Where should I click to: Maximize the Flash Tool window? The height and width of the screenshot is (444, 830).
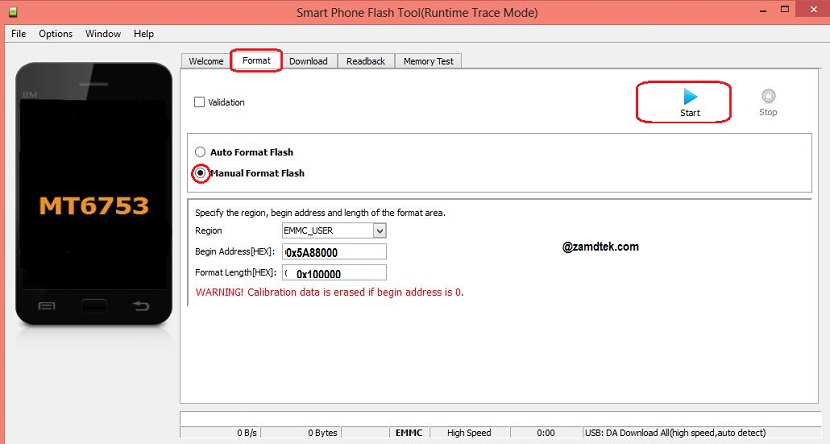[785, 9]
